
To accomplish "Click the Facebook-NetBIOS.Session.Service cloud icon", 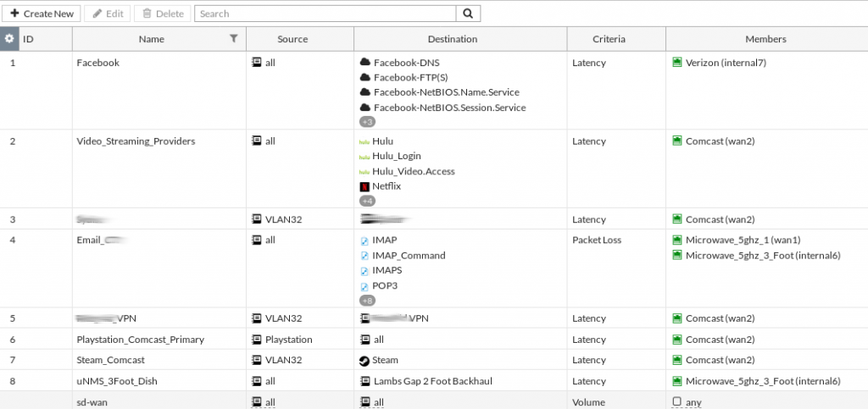I will click(x=364, y=108).
